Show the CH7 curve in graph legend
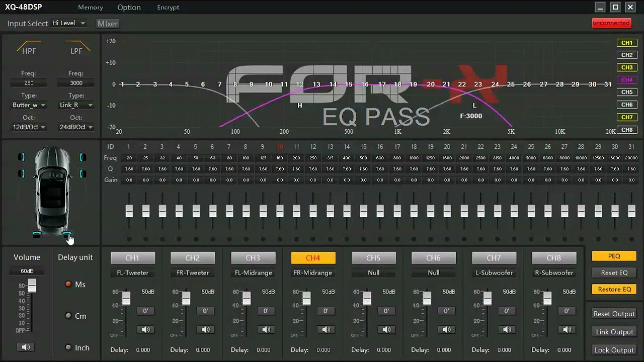This screenshot has width=644, height=362. tap(626, 117)
